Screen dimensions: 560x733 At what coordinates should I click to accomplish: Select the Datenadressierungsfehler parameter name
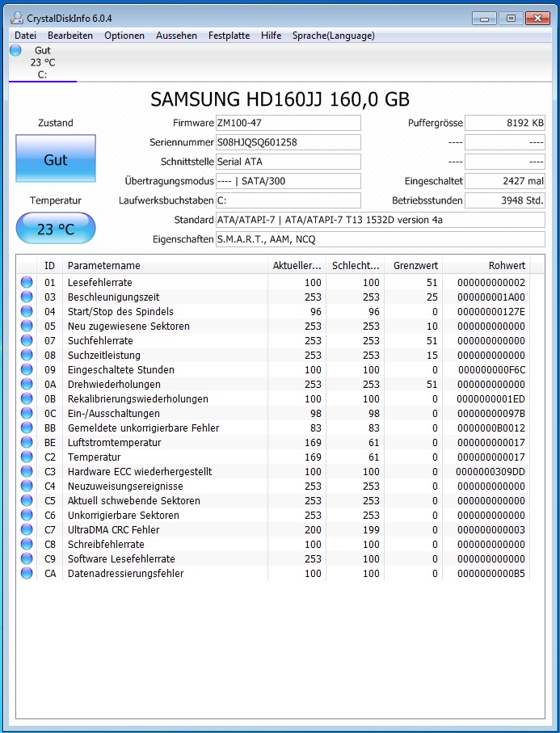coord(126,573)
